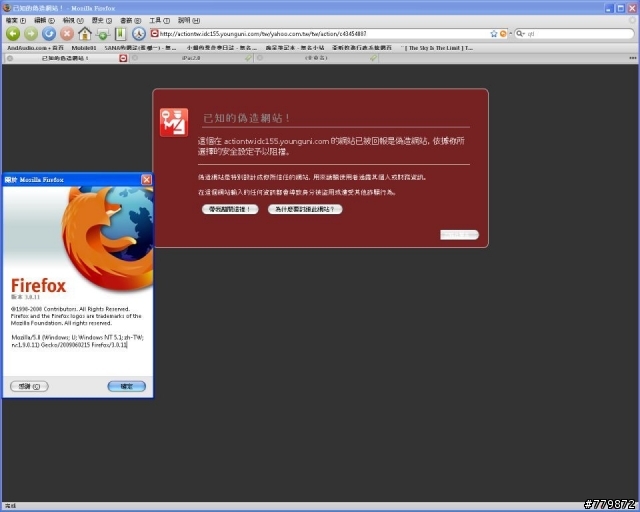Viewport: 640px width, 512px height.
Task: Open the SANA bookmark in bookmarks toolbar
Action: (140, 48)
